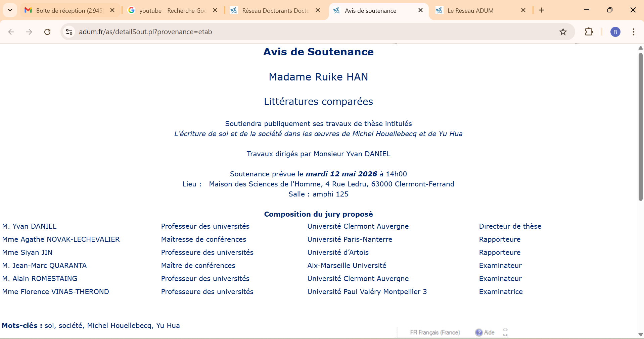Close the Réseau Doctorants tab

(x=318, y=10)
